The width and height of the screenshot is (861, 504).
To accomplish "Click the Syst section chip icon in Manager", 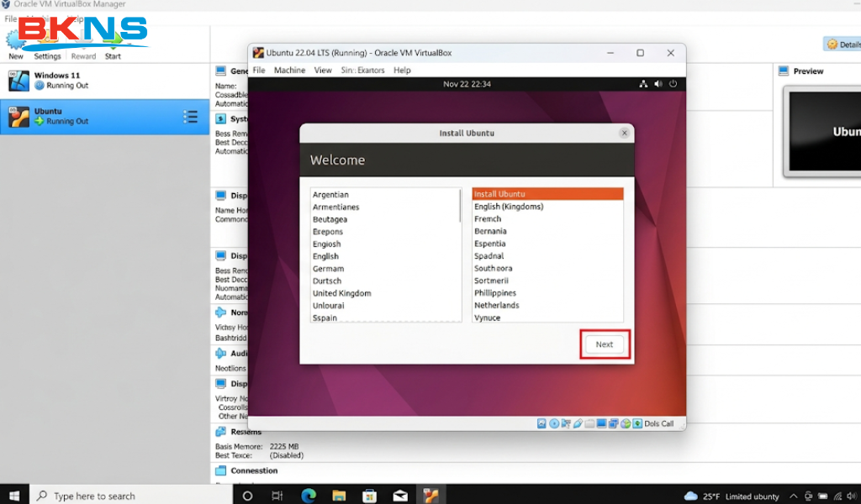I will [x=221, y=118].
